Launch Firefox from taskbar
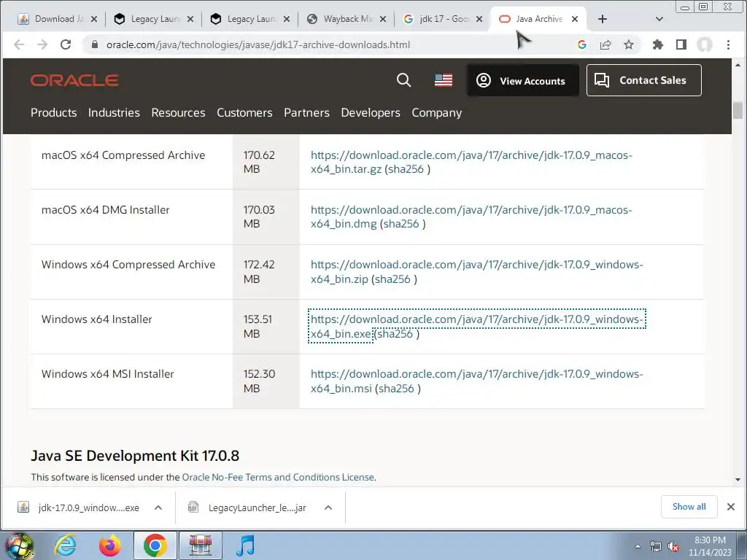 click(x=110, y=545)
